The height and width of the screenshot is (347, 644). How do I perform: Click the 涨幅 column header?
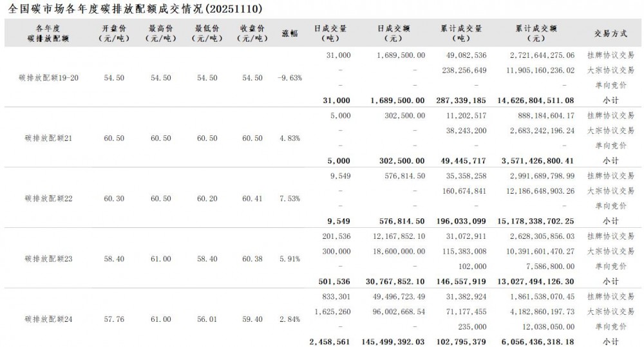[x=290, y=33]
